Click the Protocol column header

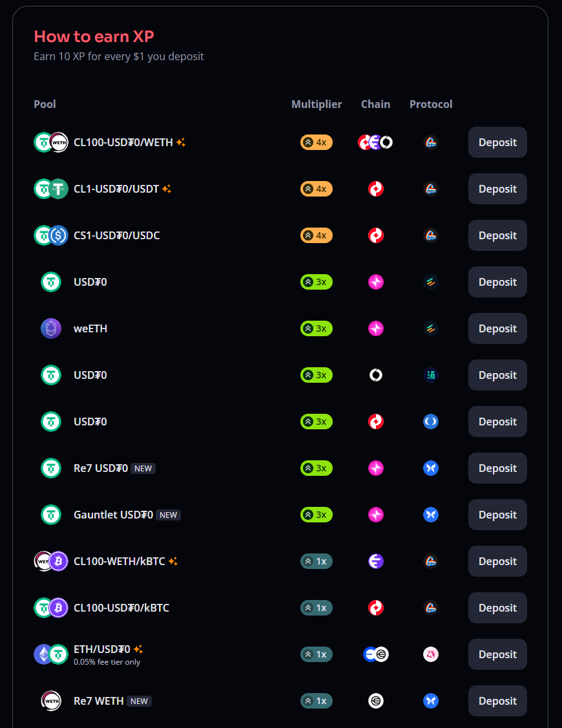(x=431, y=104)
